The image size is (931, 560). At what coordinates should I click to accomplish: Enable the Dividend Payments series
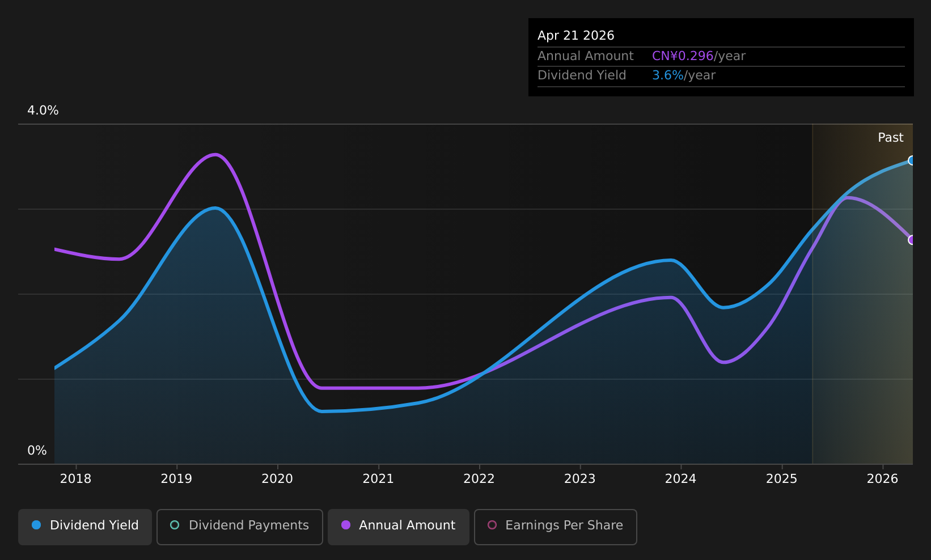[240, 527]
